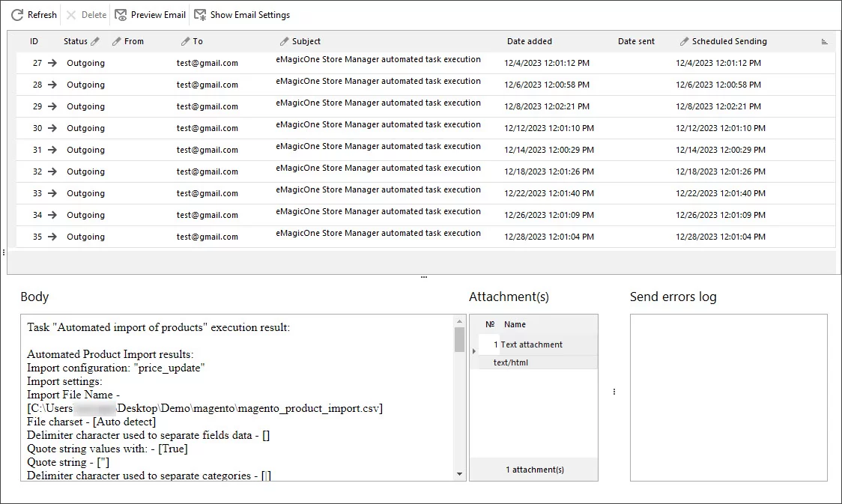Click test@gmail.com in row 34

(x=208, y=215)
